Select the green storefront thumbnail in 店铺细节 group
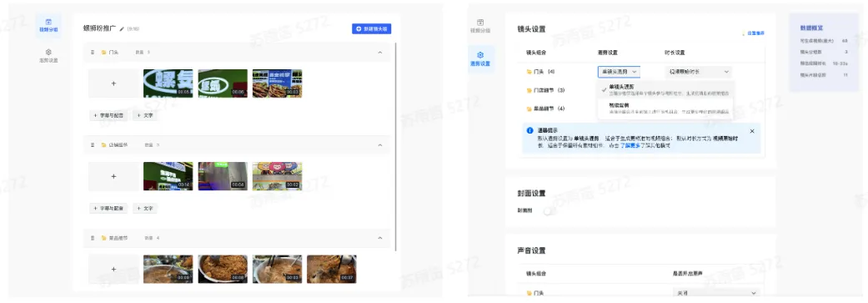The image size is (868, 303). tap(168, 176)
